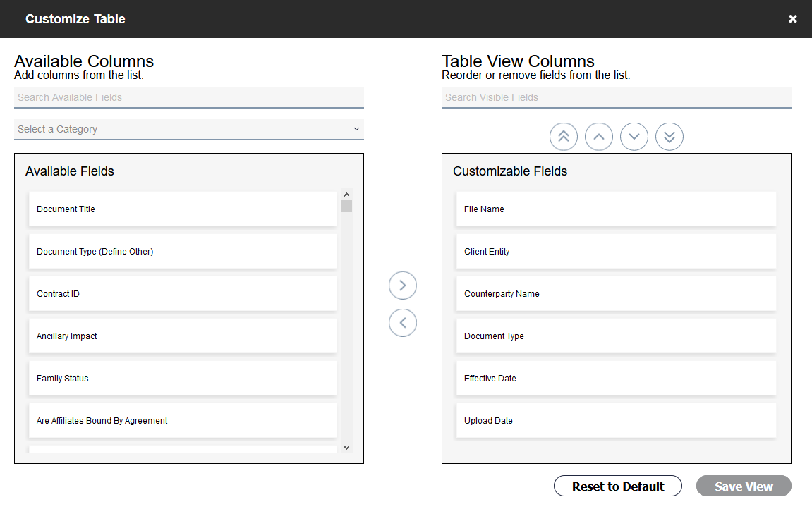The height and width of the screenshot is (509, 812).
Task: Focus the Search Visible Fields box
Action: (x=616, y=97)
